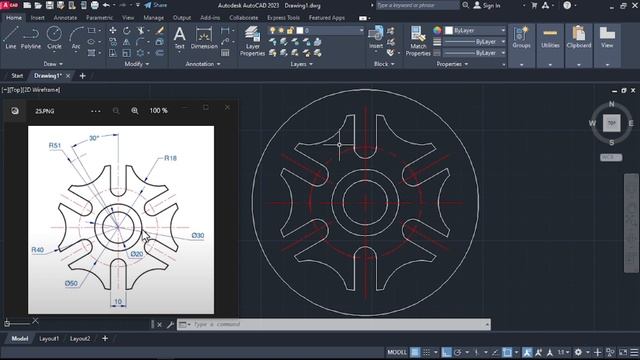
Task: Click the Copy tool in Modify panel
Action: tap(113, 42)
